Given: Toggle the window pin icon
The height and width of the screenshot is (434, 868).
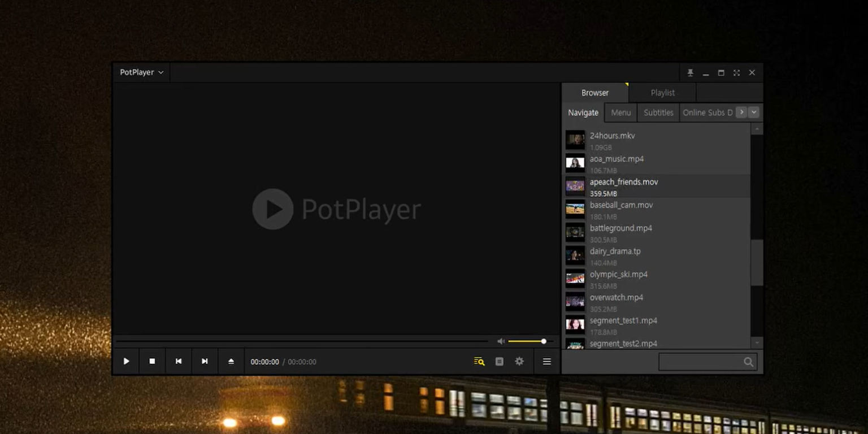Looking at the screenshot, I should click(x=690, y=72).
